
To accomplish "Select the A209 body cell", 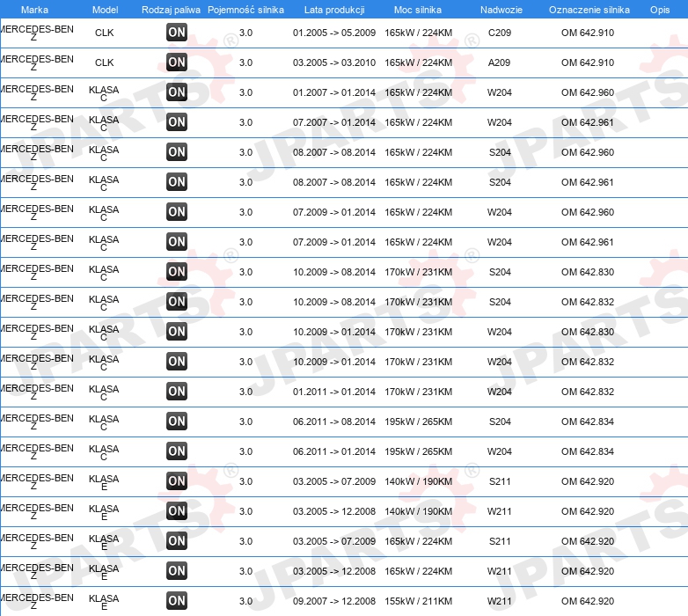I will click(x=500, y=62).
